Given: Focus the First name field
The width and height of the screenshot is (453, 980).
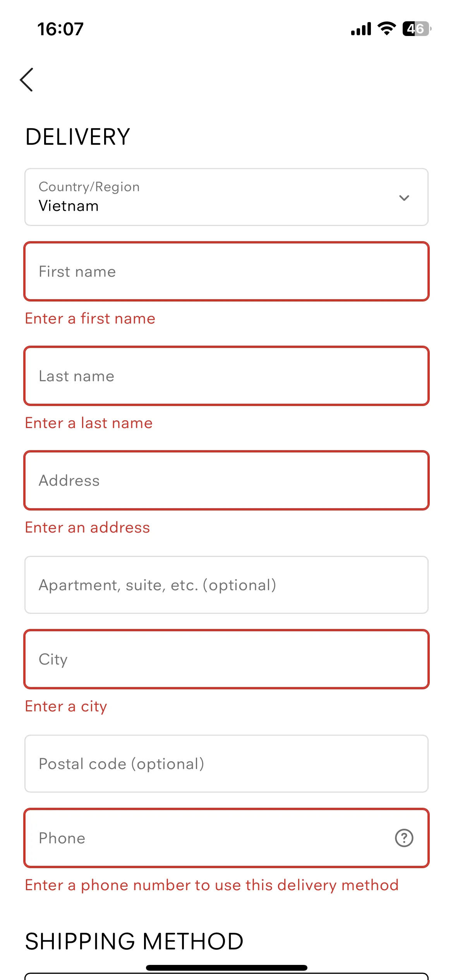Looking at the screenshot, I should (226, 271).
